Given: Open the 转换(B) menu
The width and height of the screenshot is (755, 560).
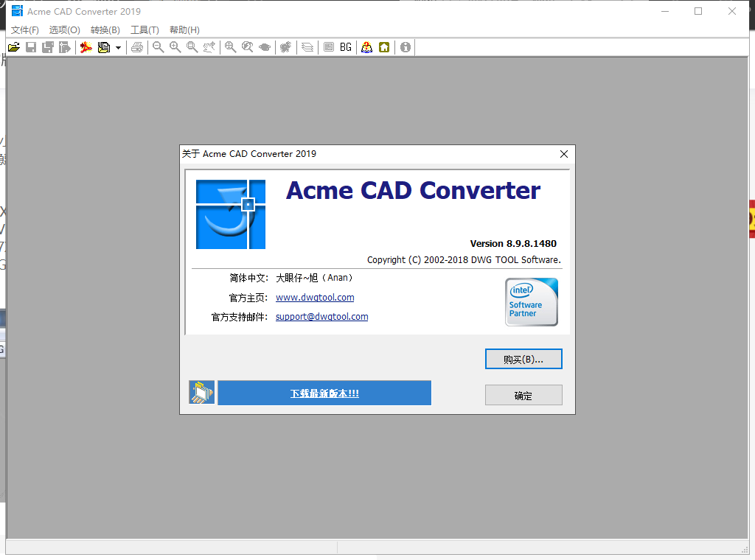Looking at the screenshot, I should pos(105,29).
